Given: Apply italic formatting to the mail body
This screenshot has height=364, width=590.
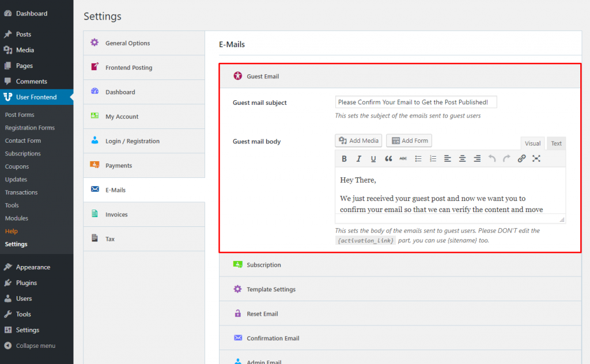Looking at the screenshot, I should click(x=358, y=158).
